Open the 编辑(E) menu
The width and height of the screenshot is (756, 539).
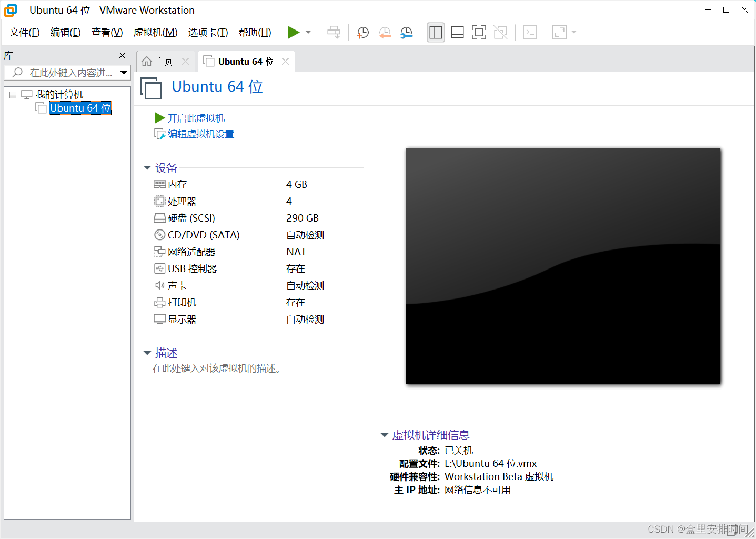pos(66,33)
